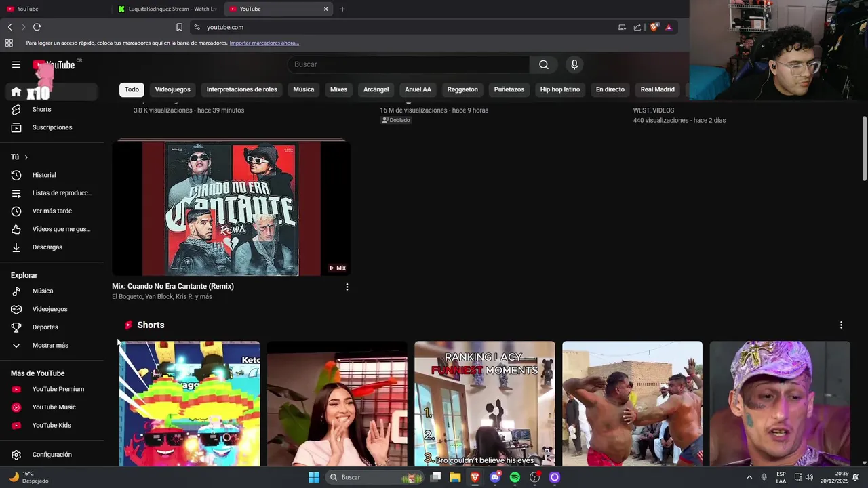Start voice search with microphone icon

(574, 64)
